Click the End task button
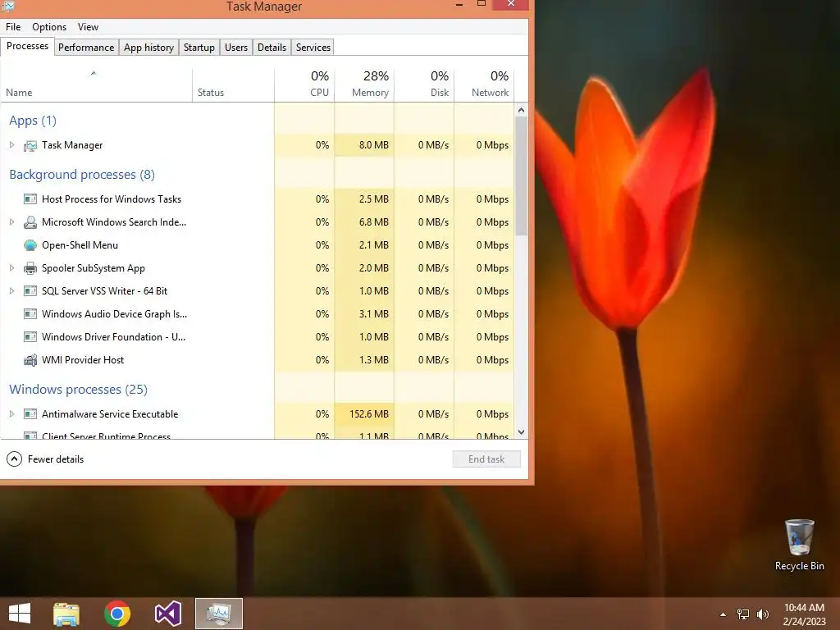The width and height of the screenshot is (840, 630). (x=486, y=459)
